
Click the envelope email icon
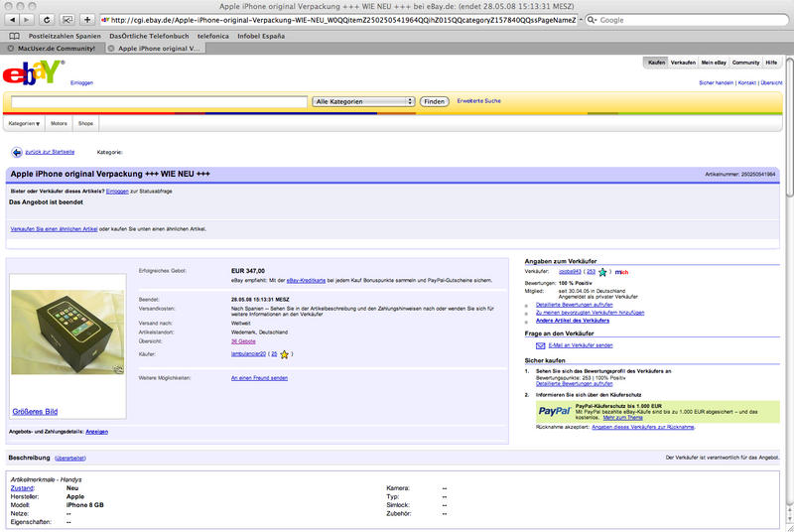coord(540,345)
